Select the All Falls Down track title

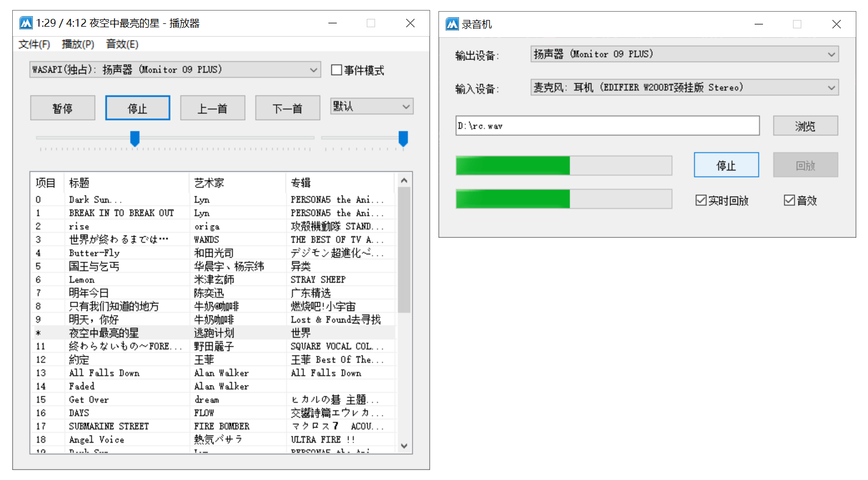(104, 373)
